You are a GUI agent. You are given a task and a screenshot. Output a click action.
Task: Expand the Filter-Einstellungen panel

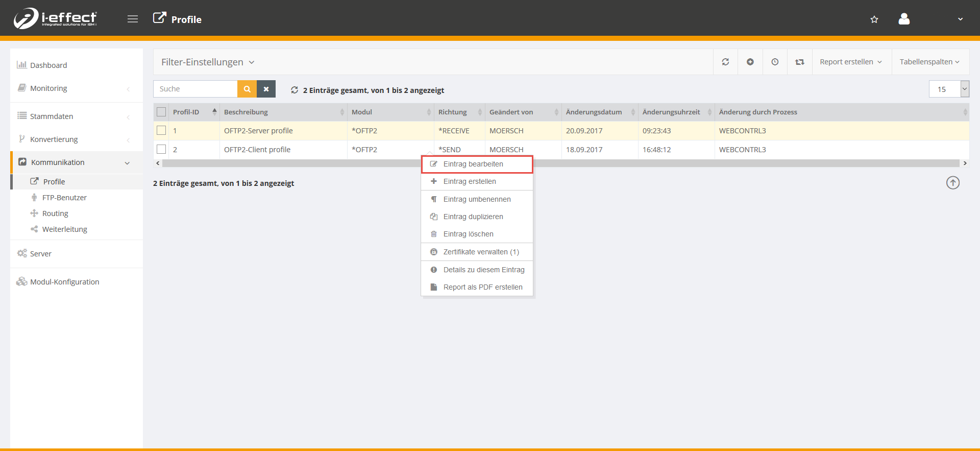[208, 62]
